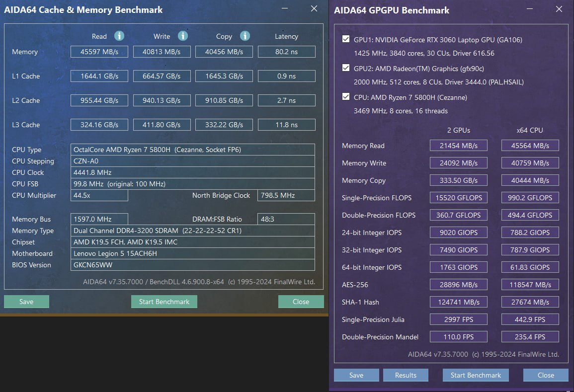Select L2 Cache read 955.44 GB/s
Screen dimensions: 574x392
pyautogui.click(x=99, y=100)
